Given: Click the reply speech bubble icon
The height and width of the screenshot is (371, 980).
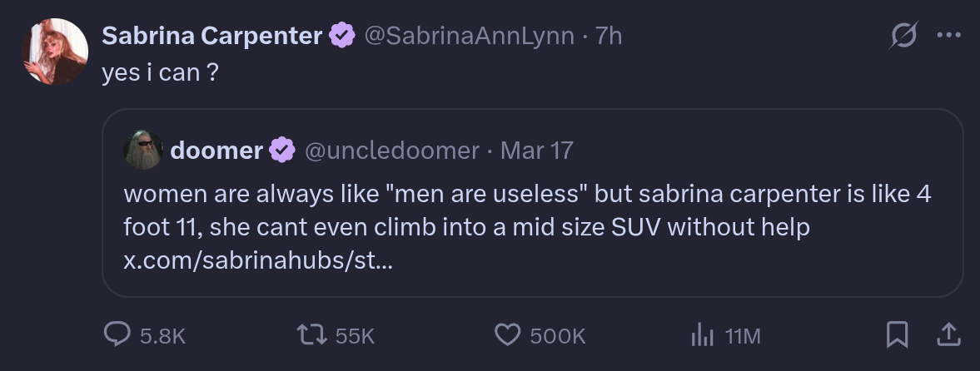Looking at the screenshot, I should (x=117, y=334).
